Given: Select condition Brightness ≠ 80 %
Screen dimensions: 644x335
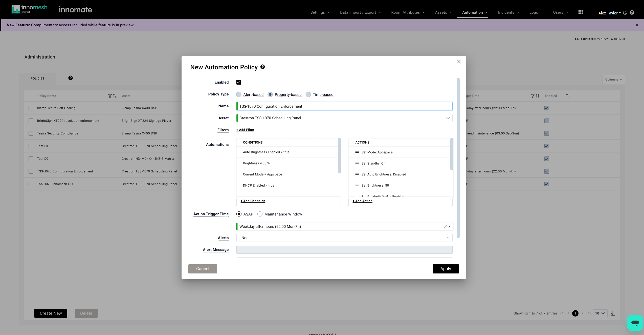Looking at the screenshot, I should coord(287,163).
